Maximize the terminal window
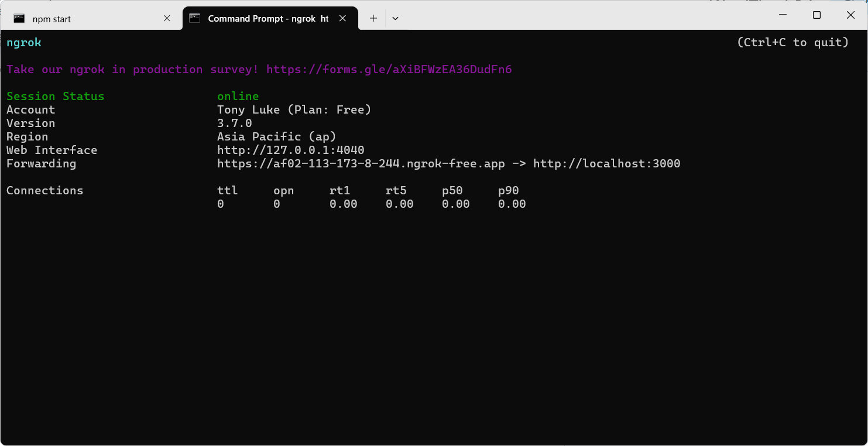This screenshot has width=868, height=446. coord(817,15)
